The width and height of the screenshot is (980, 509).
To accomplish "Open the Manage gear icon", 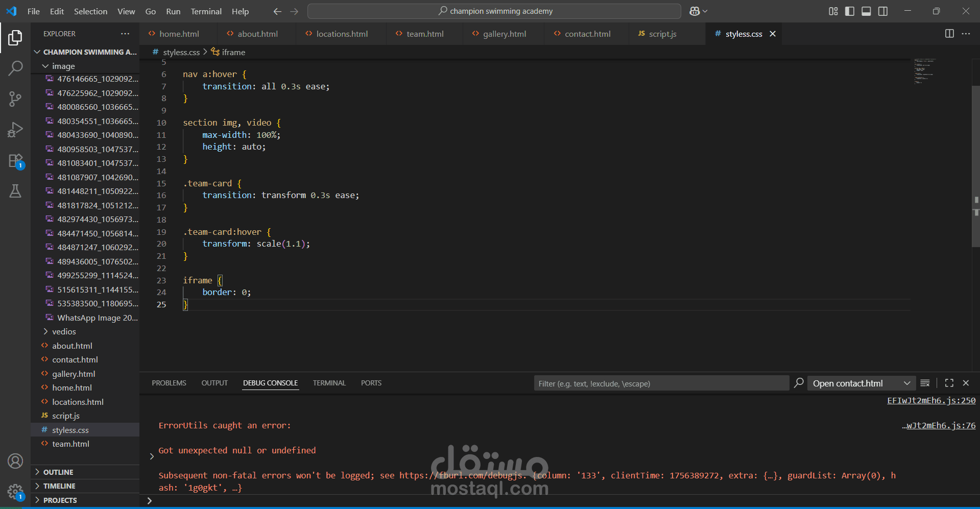I will pos(15,492).
